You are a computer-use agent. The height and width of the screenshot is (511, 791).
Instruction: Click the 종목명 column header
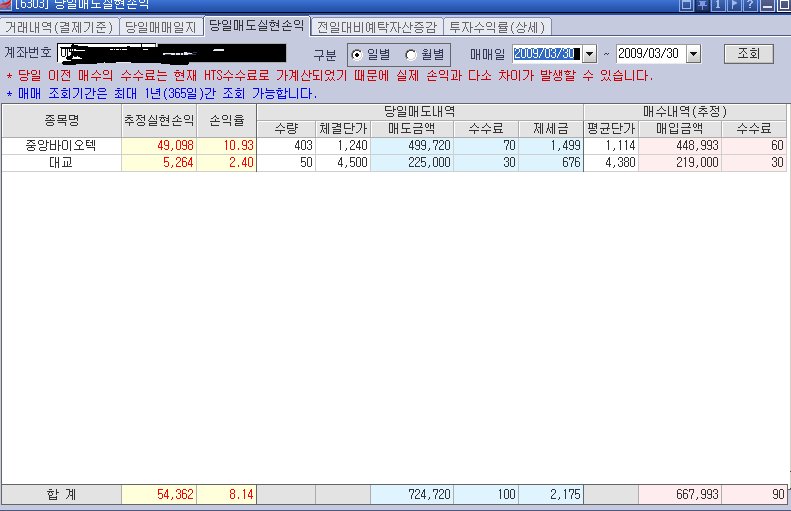62,120
